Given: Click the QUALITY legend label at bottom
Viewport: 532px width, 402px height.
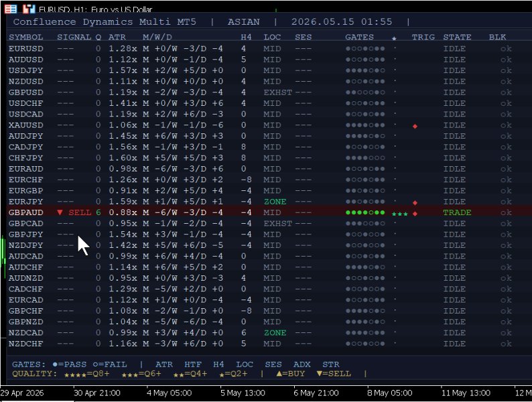Looking at the screenshot, I should click(x=35, y=373).
